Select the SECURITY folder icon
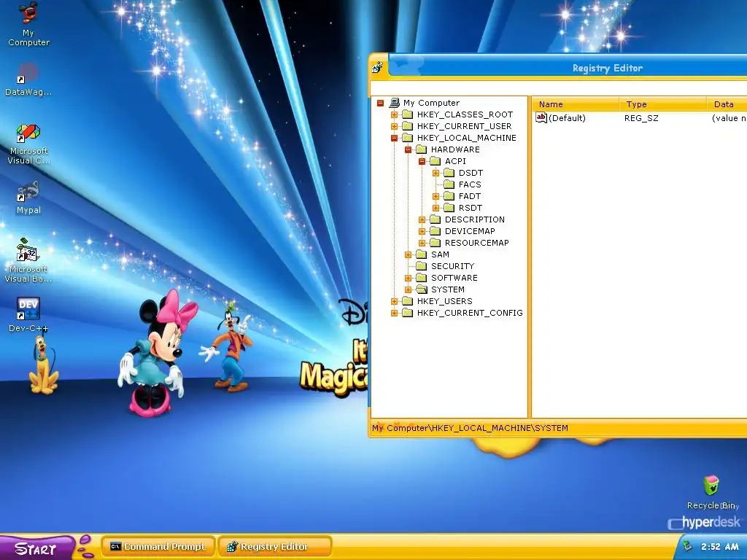This screenshot has width=747, height=560. coord(421,266)
